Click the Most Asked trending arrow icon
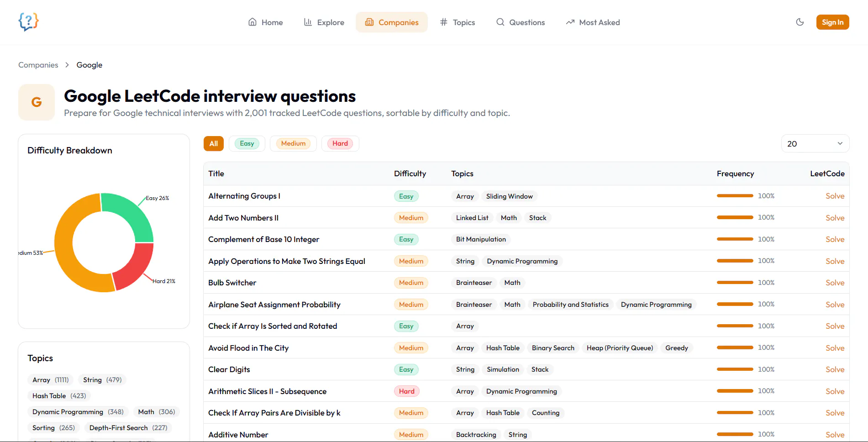Image resolution: width=868 pixels, height=442 pixels. pos(570,22)
